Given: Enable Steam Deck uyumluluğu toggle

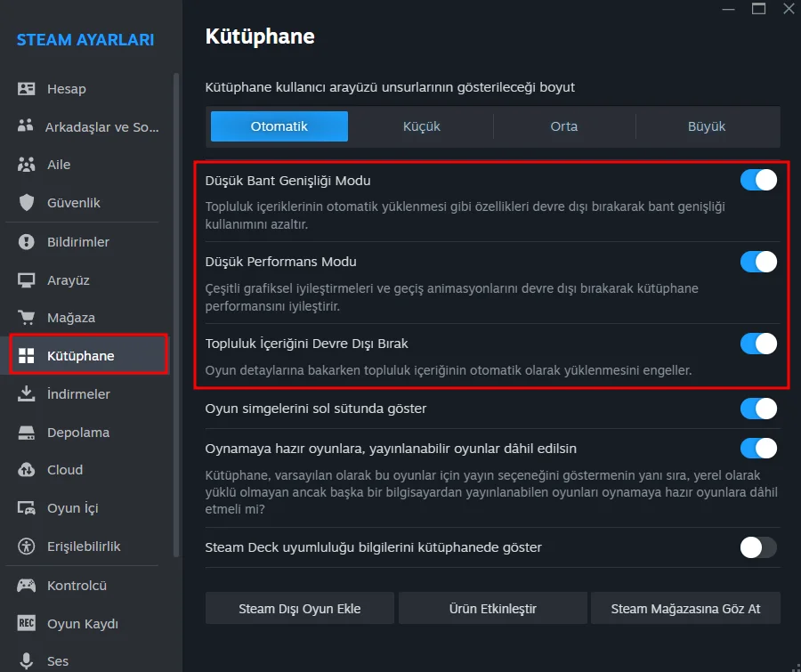Looking at the screenshot, I should 758,547.
